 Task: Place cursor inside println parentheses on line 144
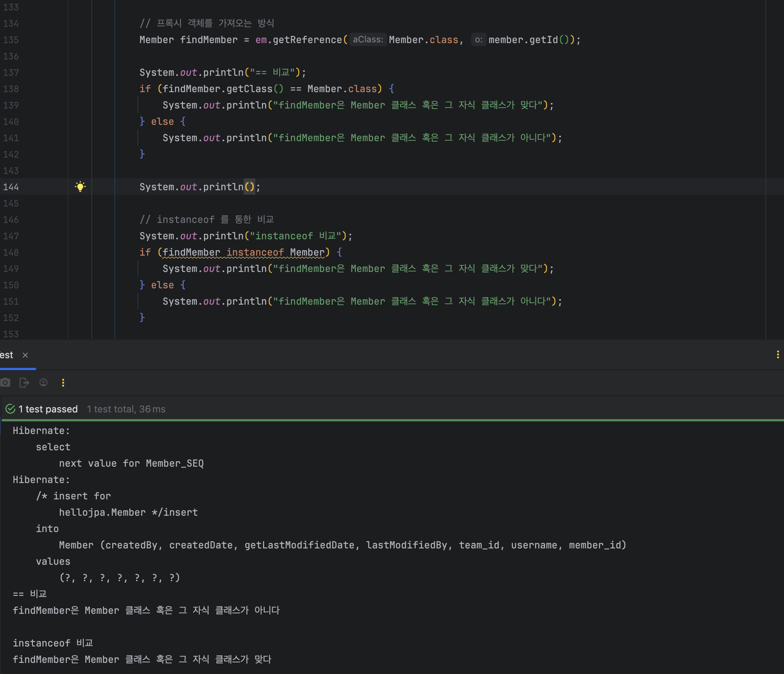click(x=250, y=187)
